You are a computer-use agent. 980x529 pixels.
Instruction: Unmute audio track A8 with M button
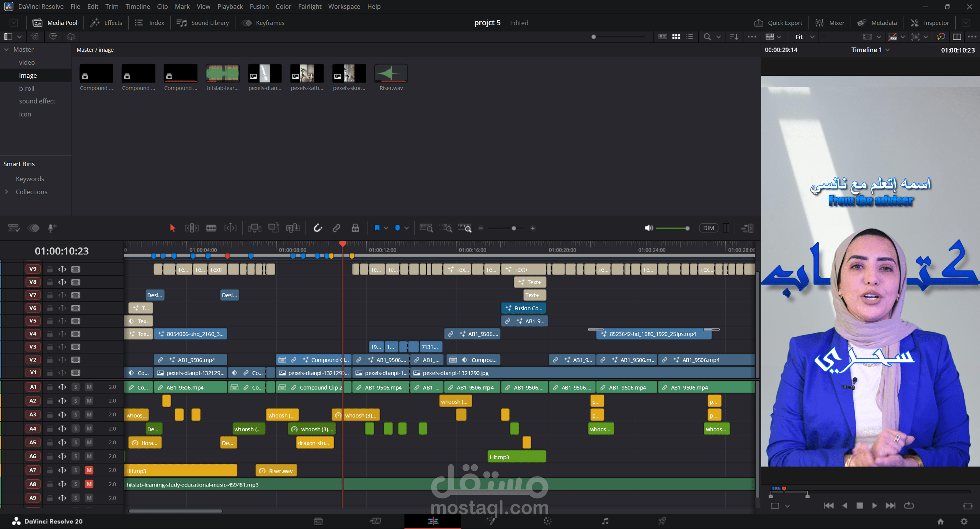(89, 484)
